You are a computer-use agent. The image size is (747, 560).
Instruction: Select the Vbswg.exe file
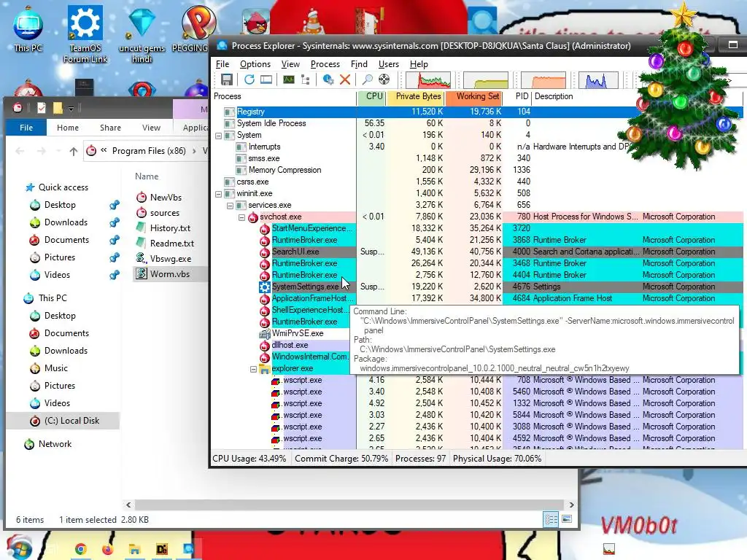pyautogui.click(x=171, y=259)
